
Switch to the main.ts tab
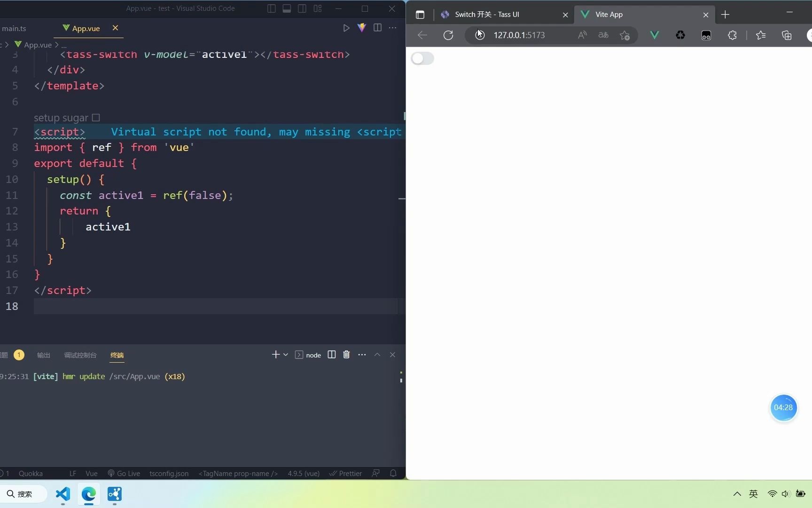pyautogui.click(x=14, y=28)
